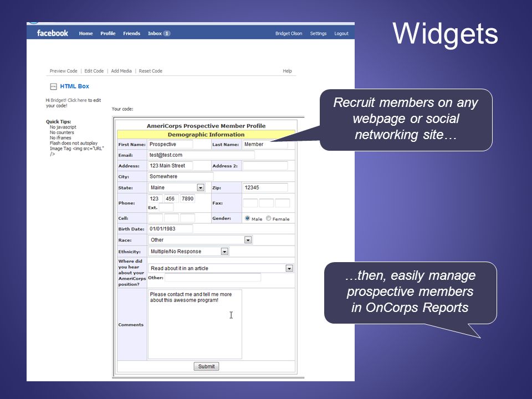
Task: Click the 'Quick Tips:' heading
Action: tap(58, 121)
